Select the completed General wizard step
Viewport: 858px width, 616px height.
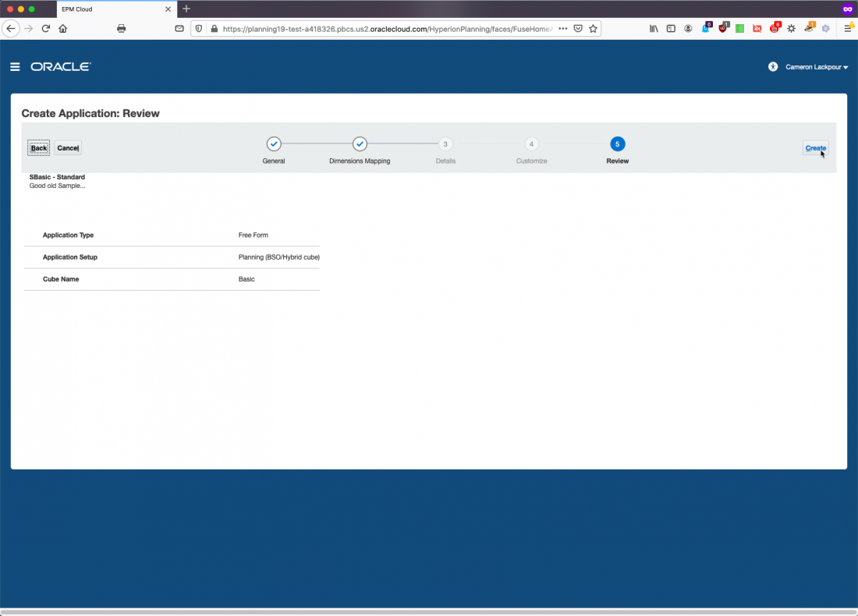[274, 143]
